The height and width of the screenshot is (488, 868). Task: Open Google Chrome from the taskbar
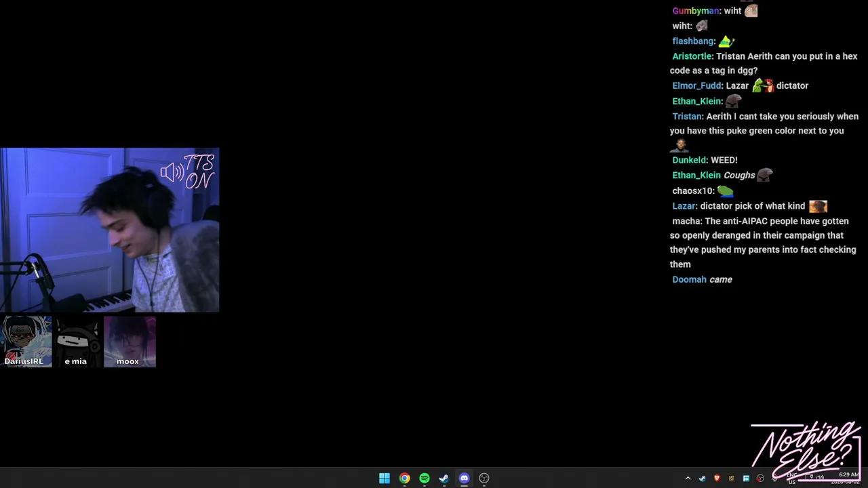(x=404, y=479)
